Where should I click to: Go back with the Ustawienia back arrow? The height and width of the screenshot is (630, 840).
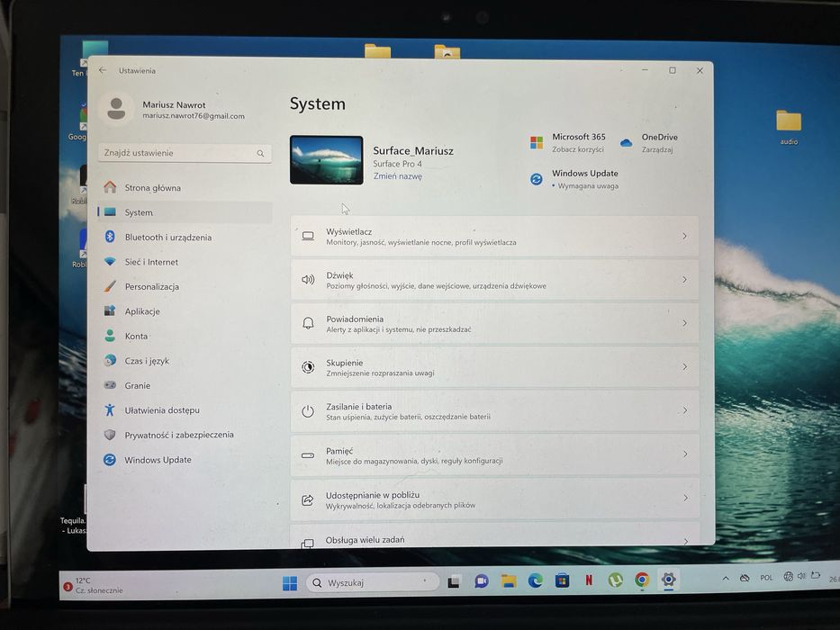click(x=103, y=70)
